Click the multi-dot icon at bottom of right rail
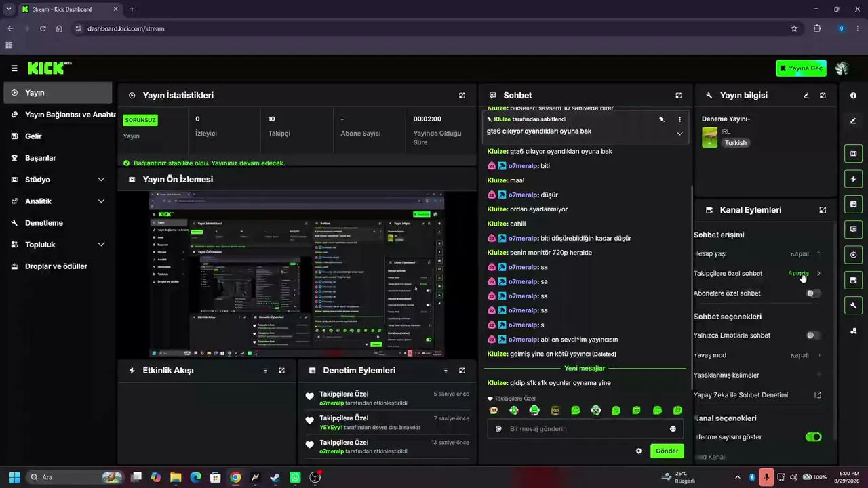Screen dimensions: 868x488 click(853, 331)
